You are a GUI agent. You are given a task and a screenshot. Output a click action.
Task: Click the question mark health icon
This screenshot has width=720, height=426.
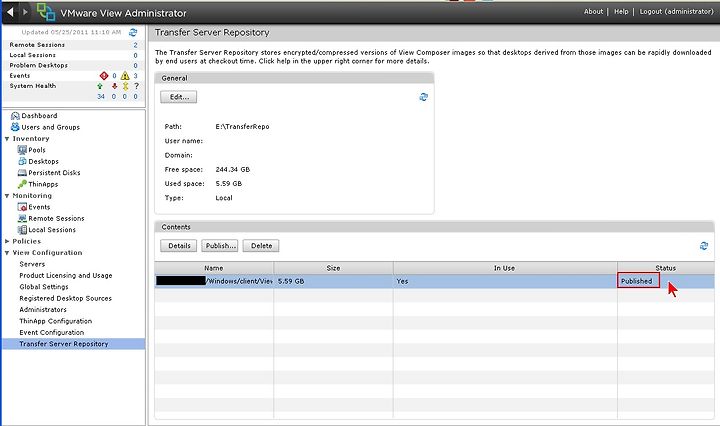(136, 86)
